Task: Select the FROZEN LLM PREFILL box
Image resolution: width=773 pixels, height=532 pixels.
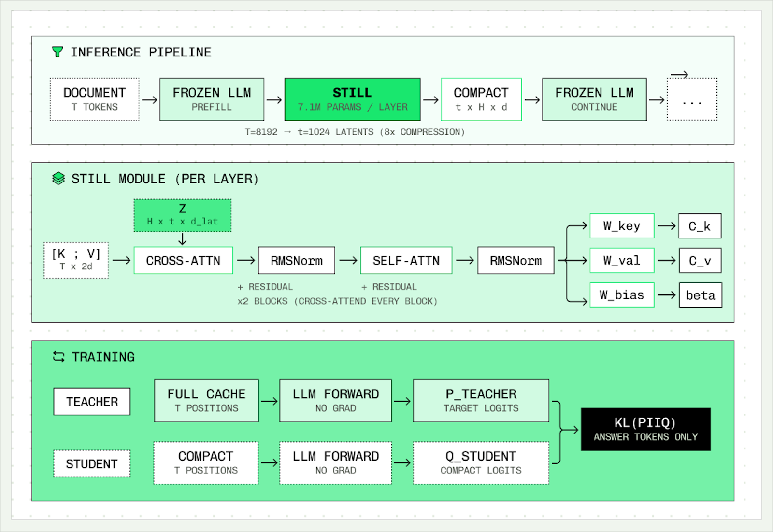Action: tap(212, 99)
